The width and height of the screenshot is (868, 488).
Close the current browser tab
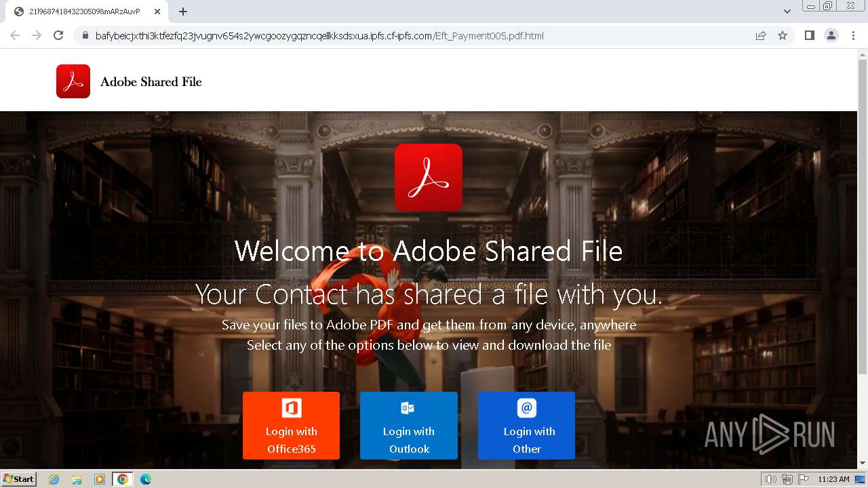[x=158, y=12]
